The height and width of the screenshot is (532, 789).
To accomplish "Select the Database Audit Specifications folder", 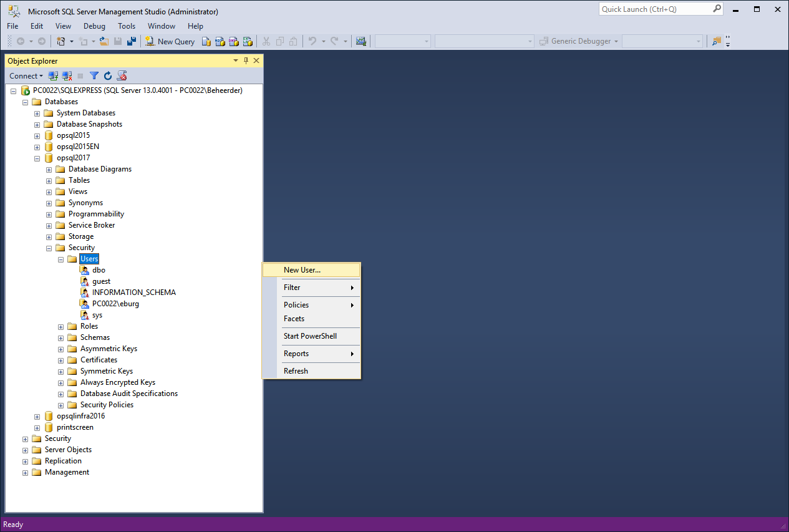I will pos(129,394).
